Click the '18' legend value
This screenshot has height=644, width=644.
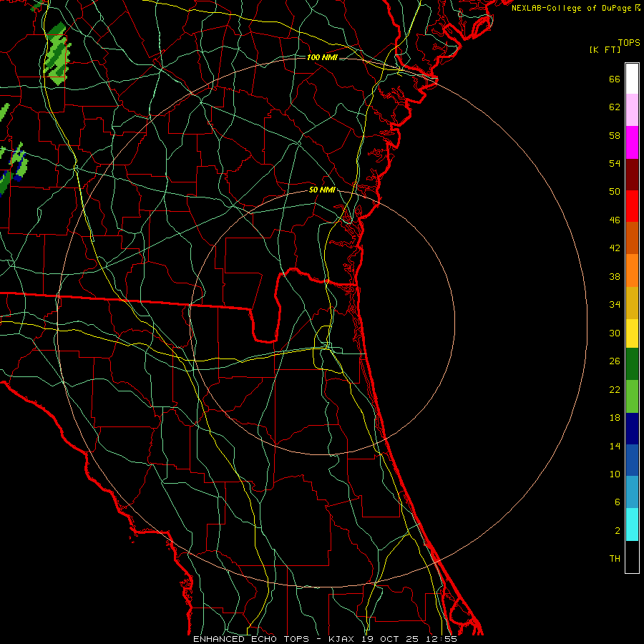[x=615, y=418]
